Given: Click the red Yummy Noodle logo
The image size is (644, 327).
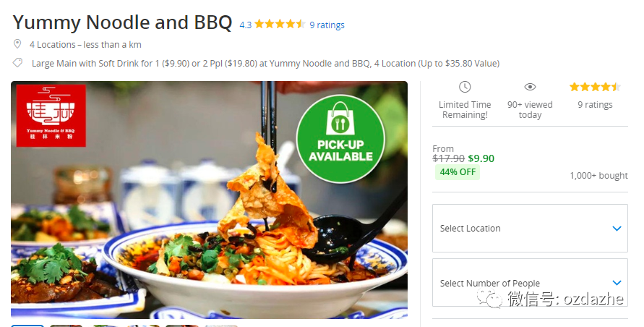Looking at the screenshot, I should (51, 116).
